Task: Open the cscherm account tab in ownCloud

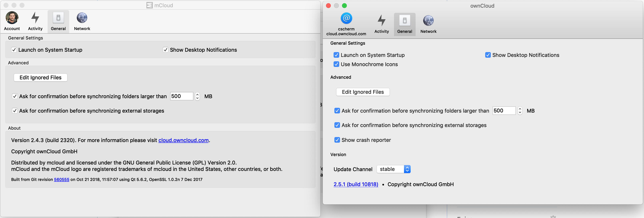Action: 346,24
